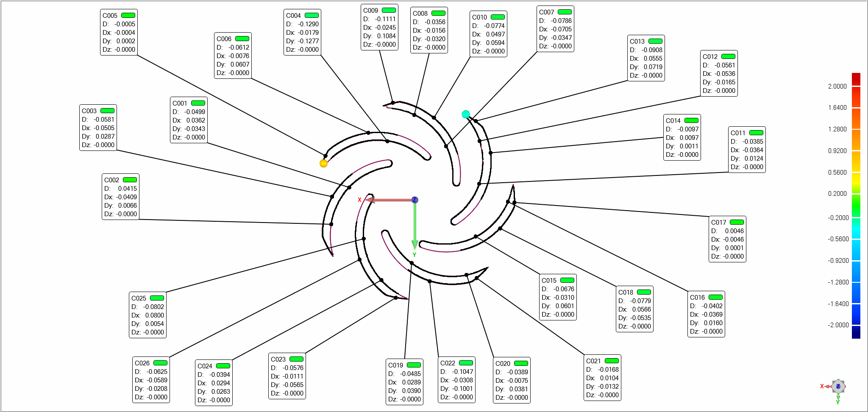
Task: Click the green indicator in C017 callout
Action: (x=737, y=223)
